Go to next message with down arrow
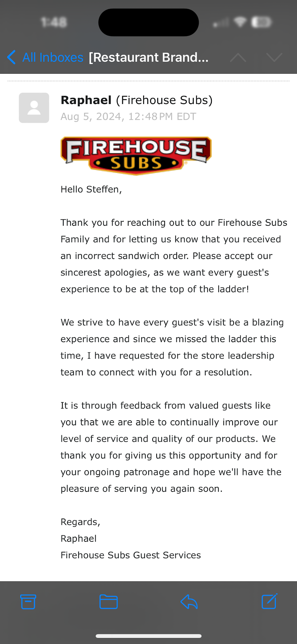297x644 pixels. tap(274, 57)
